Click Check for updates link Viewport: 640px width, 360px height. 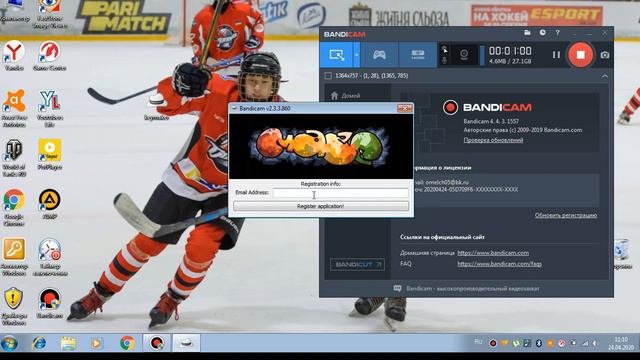click(x=493, y=140)
